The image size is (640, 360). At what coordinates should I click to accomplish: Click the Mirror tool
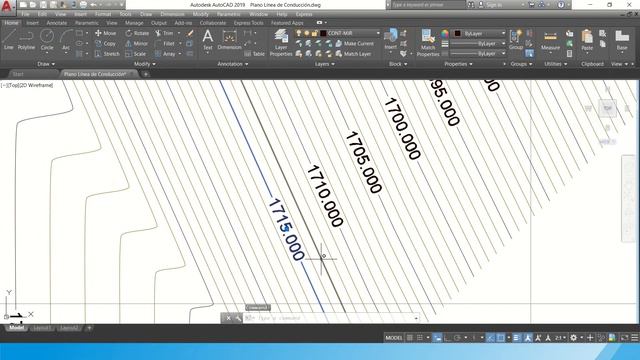click(x=137, y=43)
